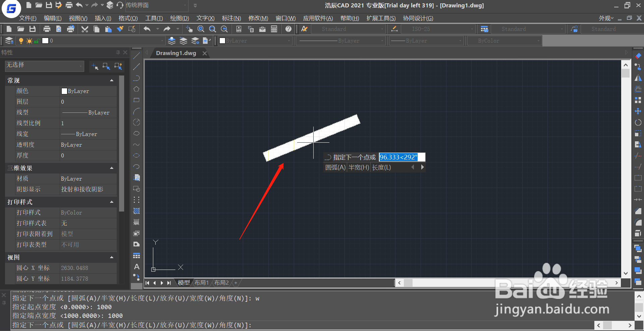Select the Move tool

[638, 111]
